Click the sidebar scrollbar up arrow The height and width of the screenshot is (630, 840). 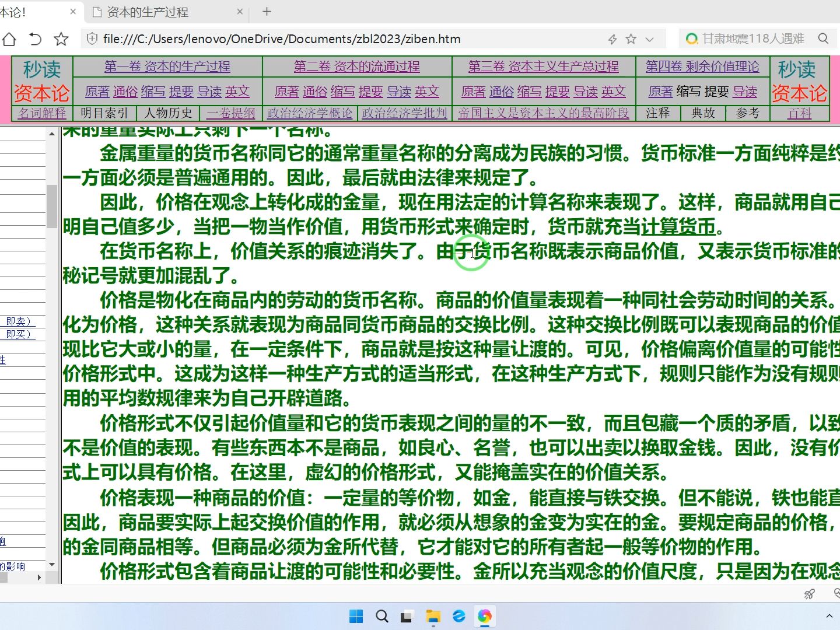(52, 134)
